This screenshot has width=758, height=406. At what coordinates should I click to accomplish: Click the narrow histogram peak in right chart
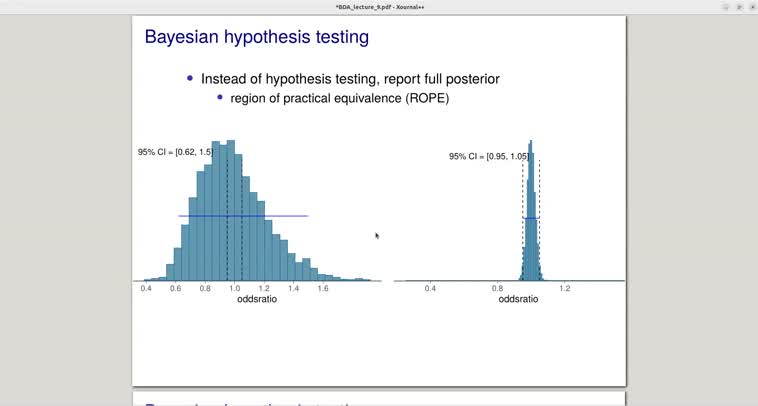(531, 210)
